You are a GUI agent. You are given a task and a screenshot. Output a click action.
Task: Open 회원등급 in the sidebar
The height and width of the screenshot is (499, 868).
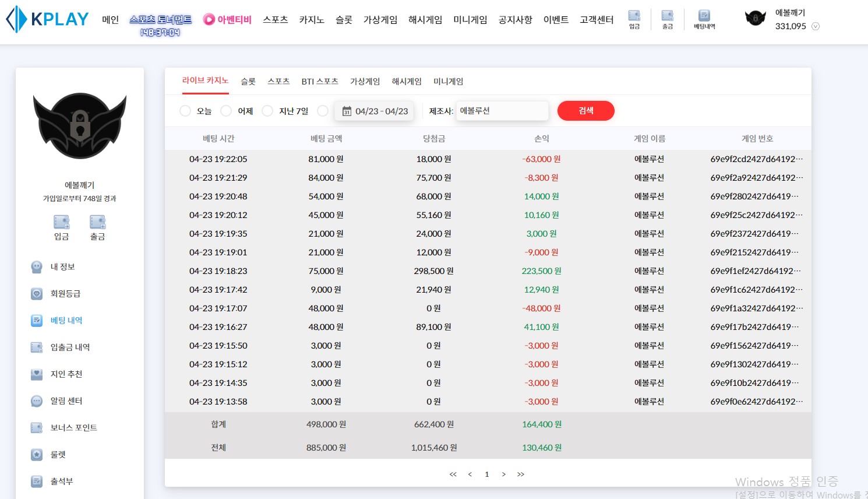tap(65, 294)
